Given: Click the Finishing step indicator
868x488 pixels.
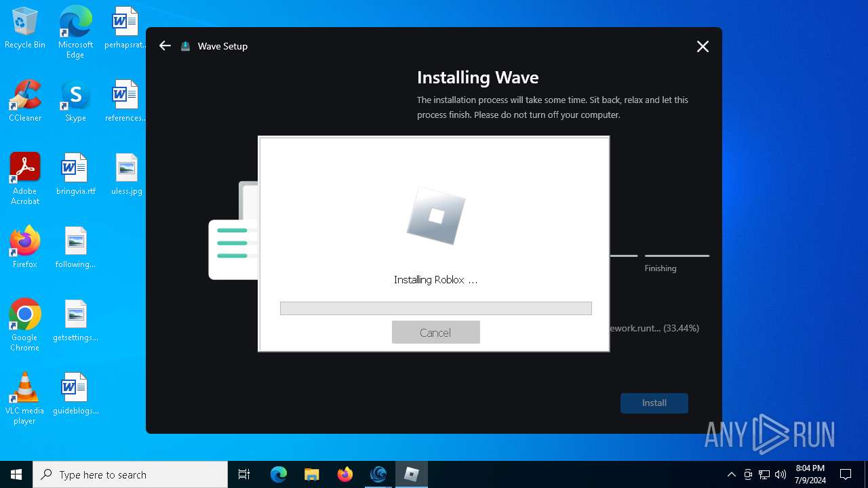Looking at the screenshot, I should click(x=676, y=262).
